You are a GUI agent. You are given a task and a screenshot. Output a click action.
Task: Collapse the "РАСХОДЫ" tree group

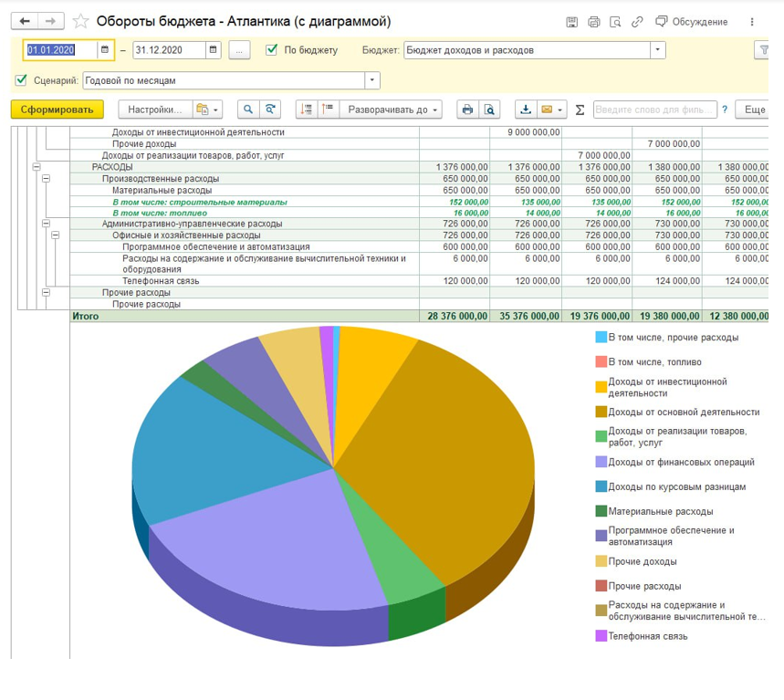click(36, 167)
